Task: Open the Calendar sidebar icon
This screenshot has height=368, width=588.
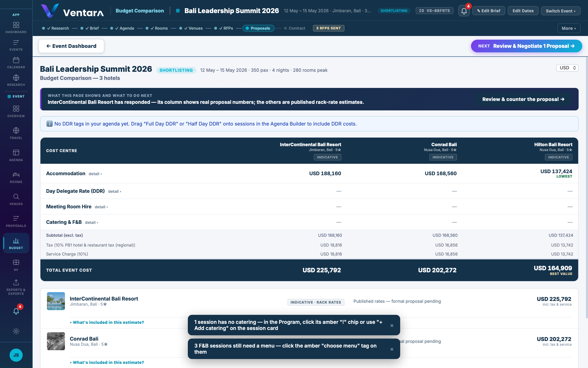Action: click(x=16, y=63)
